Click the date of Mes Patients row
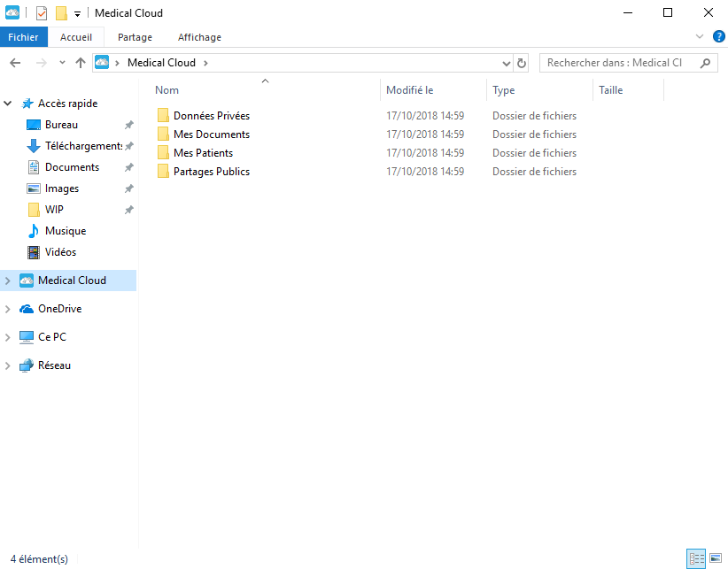This screenshot has width=728, height=569. coord(425,152)
